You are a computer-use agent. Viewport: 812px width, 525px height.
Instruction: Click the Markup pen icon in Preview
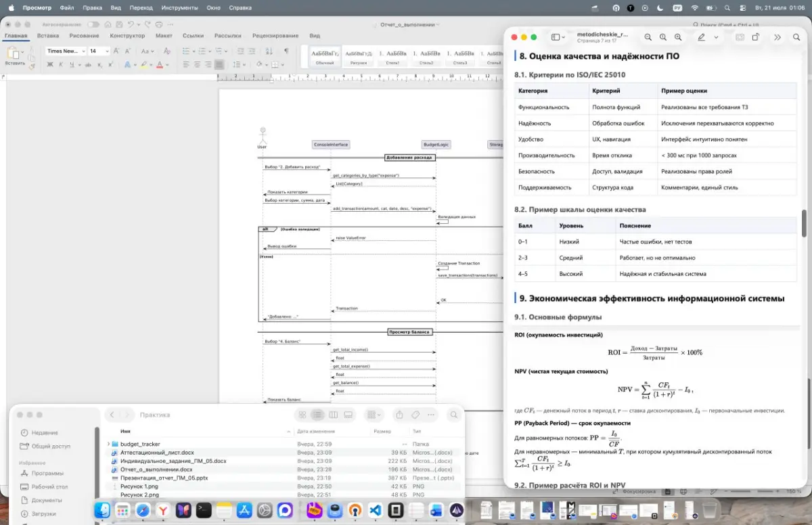(702, 37)
